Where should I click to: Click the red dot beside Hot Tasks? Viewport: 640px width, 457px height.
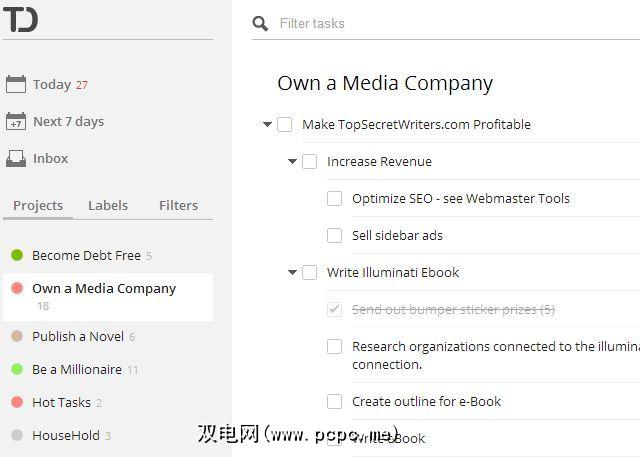tap(17, 402)
